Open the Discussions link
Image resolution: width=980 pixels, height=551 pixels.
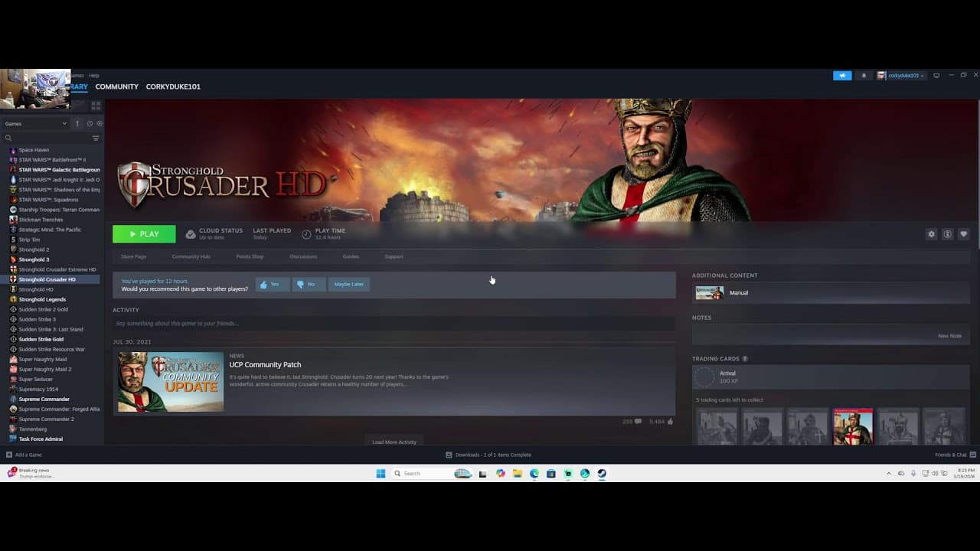click(x=303, y=256)
